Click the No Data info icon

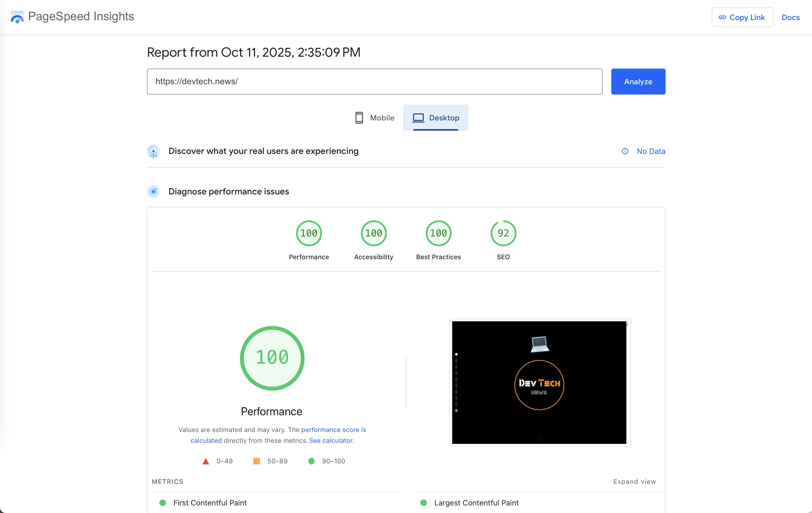coord(625,151)
